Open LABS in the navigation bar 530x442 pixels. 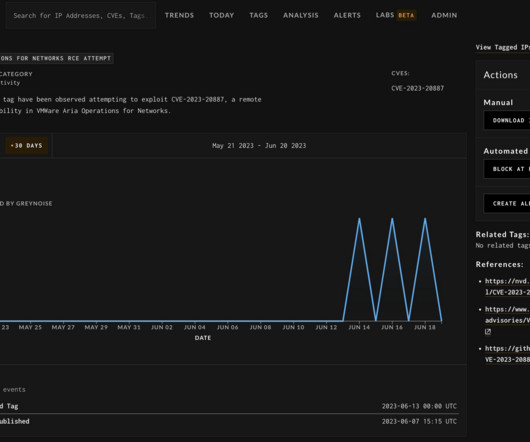pos(385,15)
